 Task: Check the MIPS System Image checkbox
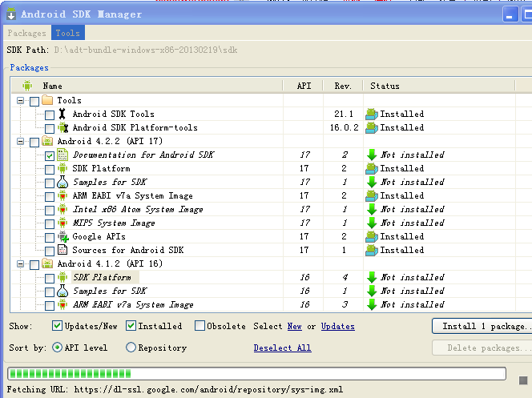(50, 224)
